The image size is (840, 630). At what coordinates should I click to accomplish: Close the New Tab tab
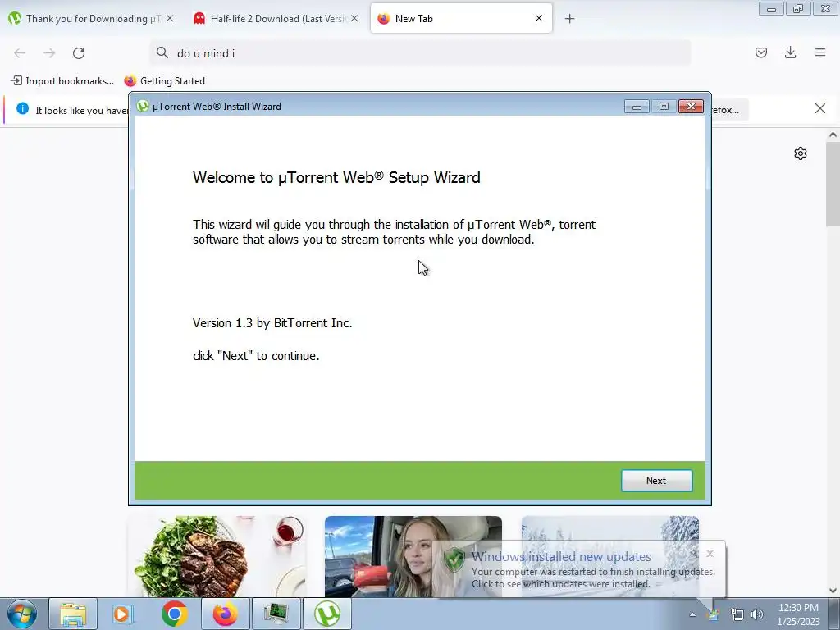coord(539,18)
